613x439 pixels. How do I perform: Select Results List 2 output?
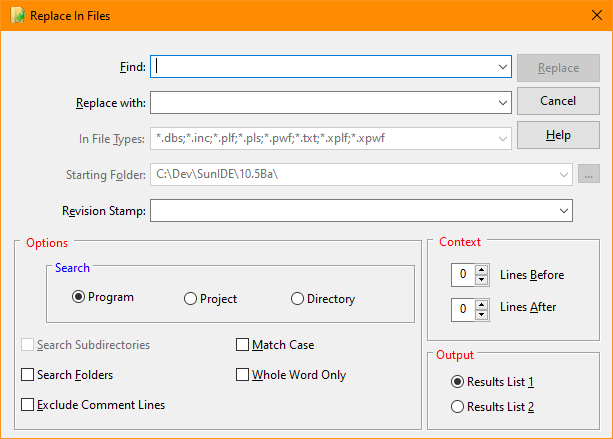click(x=458, y=407)
